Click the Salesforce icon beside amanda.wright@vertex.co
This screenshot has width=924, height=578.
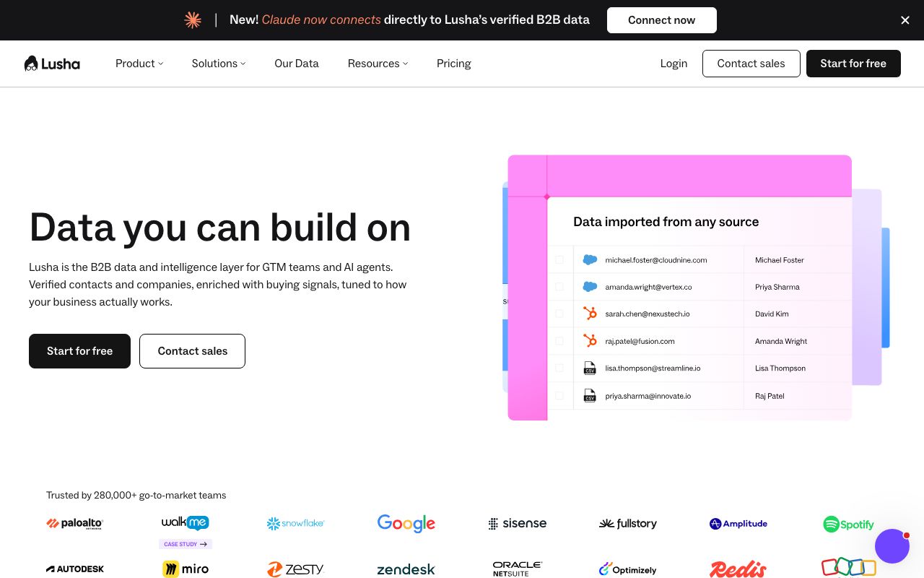[590, 287]
